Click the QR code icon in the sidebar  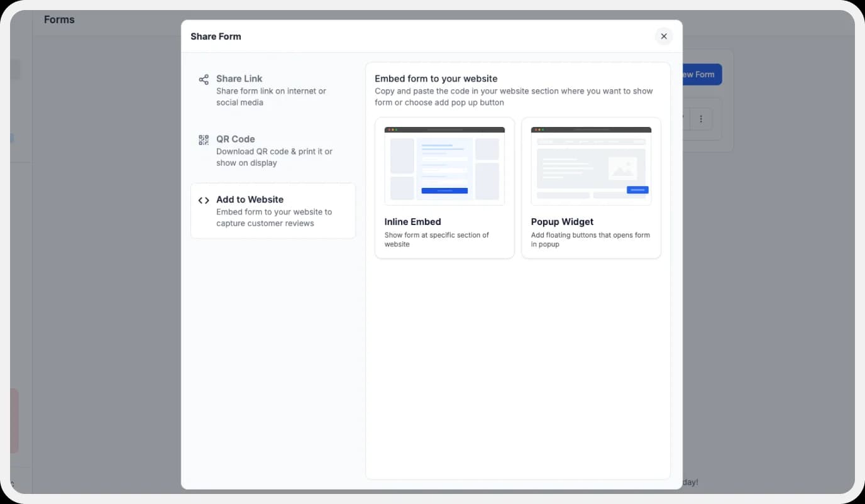click(x=203, y=140)
